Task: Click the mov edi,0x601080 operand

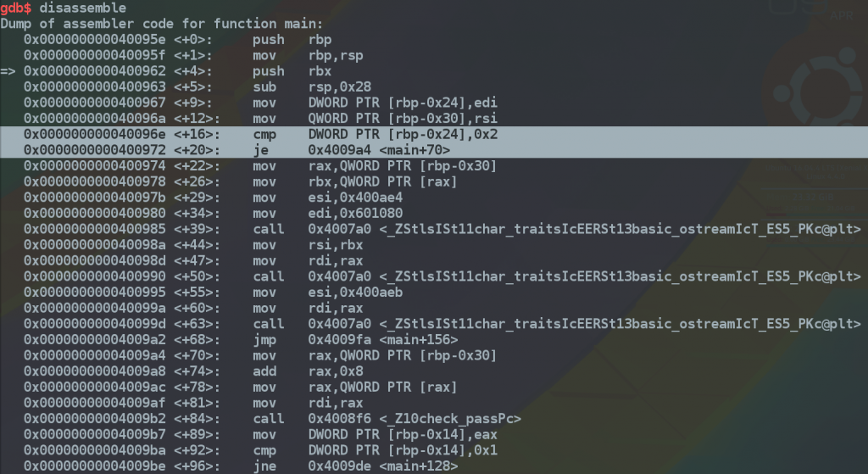Action: (355, 214)
